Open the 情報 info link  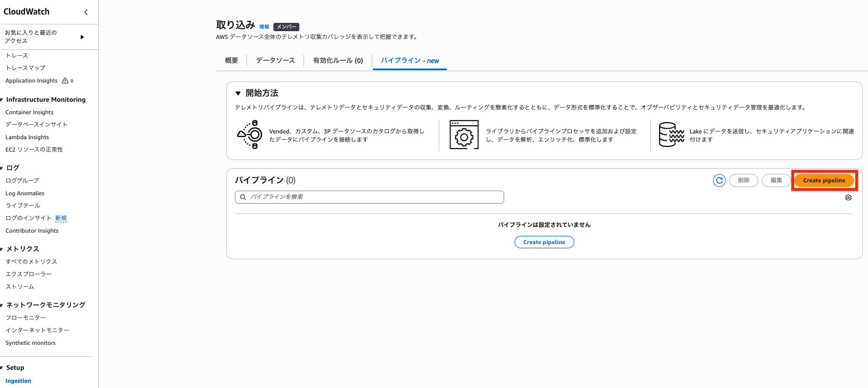point(264,26)
